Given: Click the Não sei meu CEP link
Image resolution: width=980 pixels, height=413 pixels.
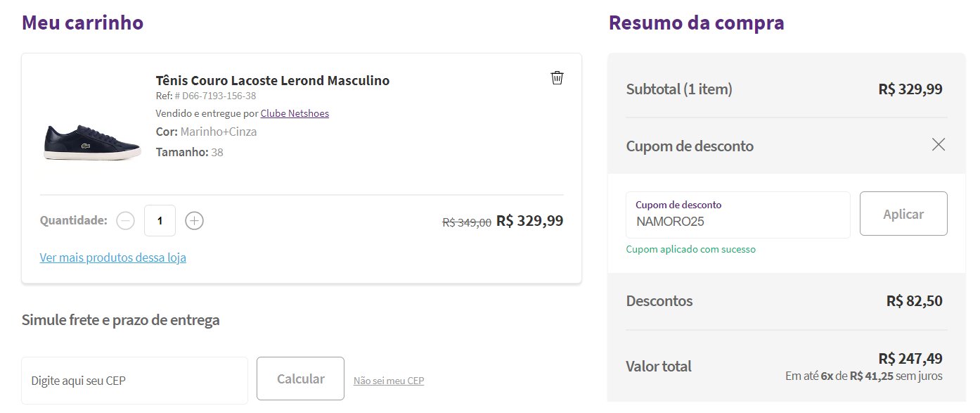Looking at the screenshot, I should click(389, 381).
